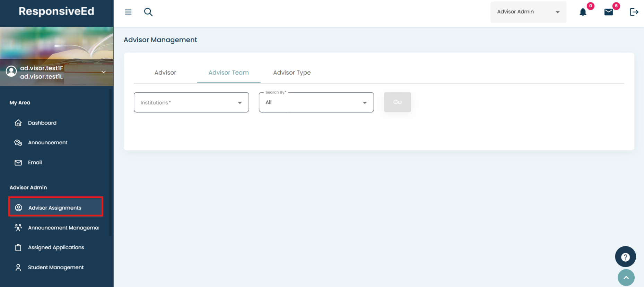Click the user avatar icon in sidebar

pos(11,71)
